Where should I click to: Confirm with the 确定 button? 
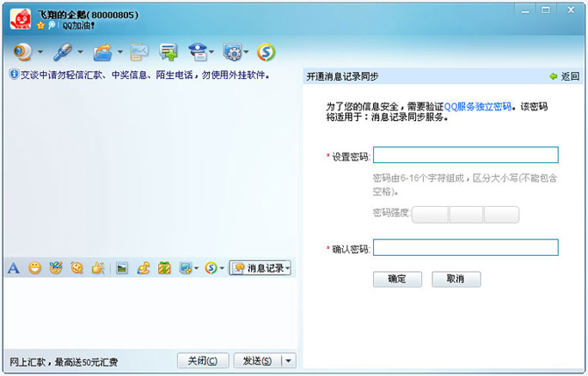pos(398,279)
